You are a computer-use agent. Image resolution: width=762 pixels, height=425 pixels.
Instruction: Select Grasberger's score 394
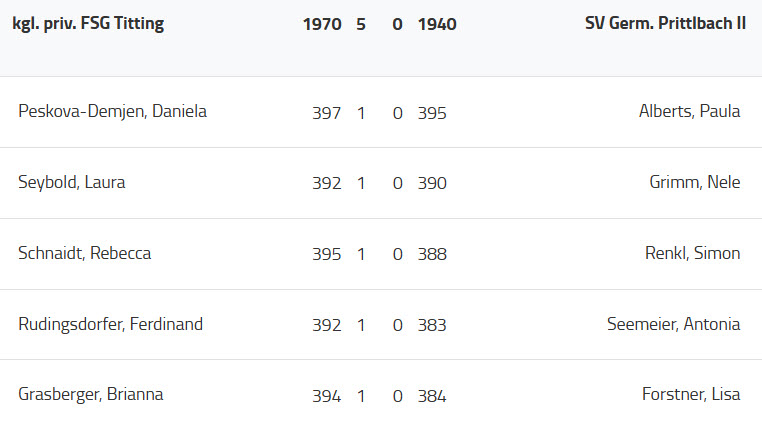[x=326, y=396]
